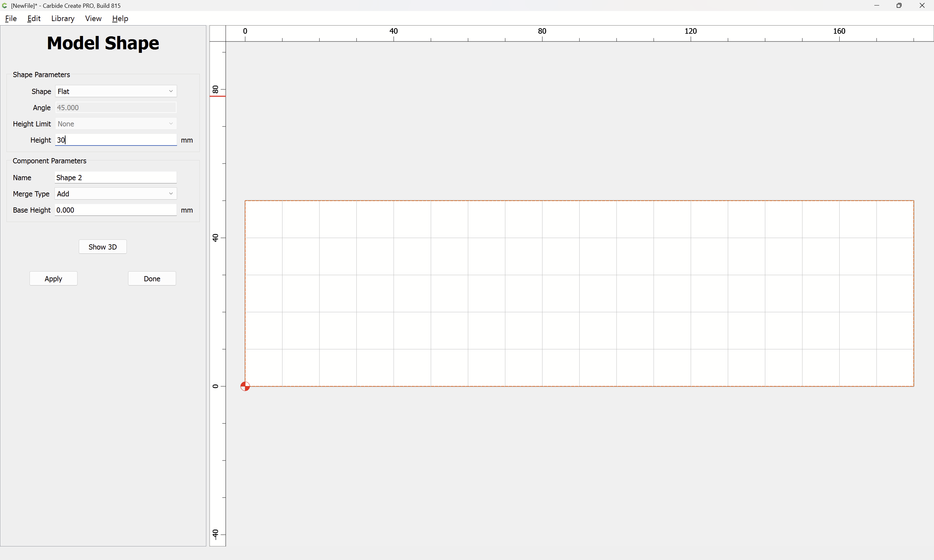This screenshot has height=560, width=934.
Task: Click the 120 mark on horizontal ruler
Action: (690, 31)
